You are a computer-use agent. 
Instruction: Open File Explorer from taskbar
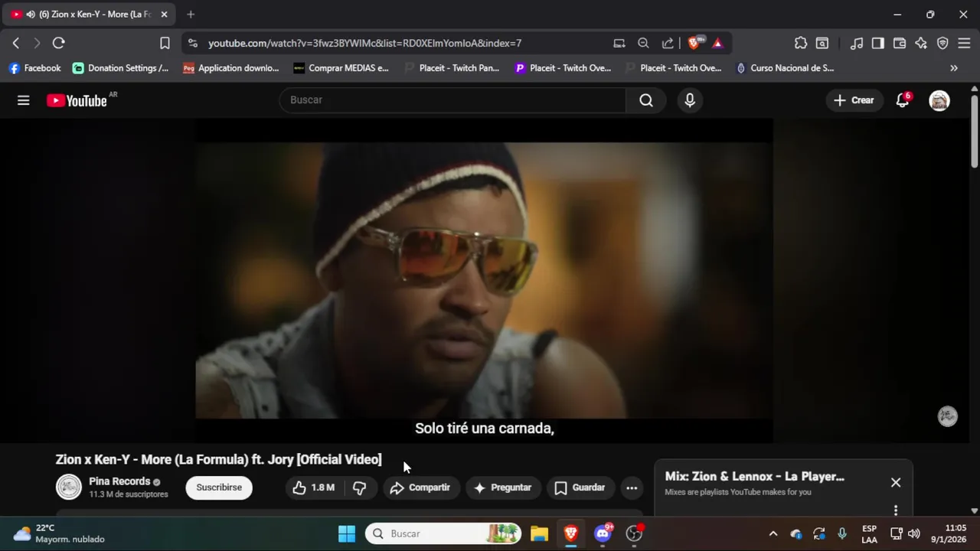tap(540, 533)
